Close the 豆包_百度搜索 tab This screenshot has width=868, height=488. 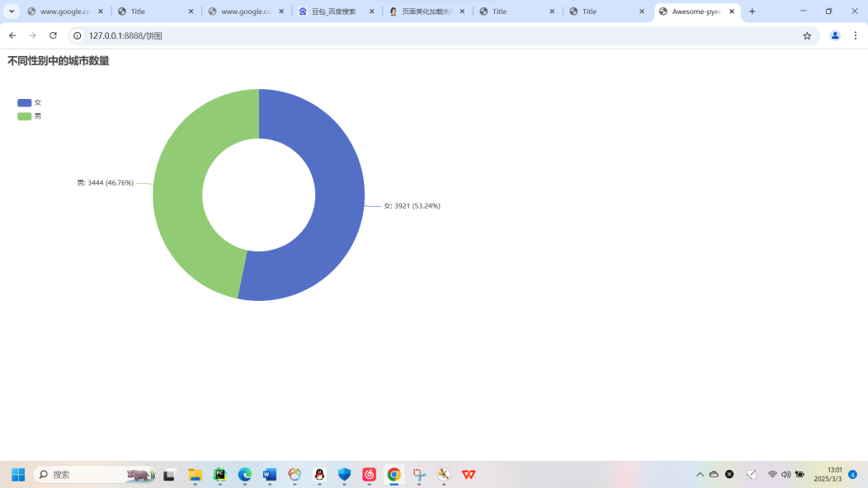371,11
